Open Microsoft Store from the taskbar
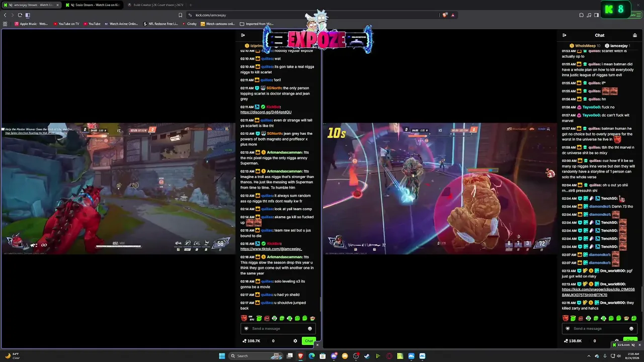Viewport: 644px width, 362px height. (323, 356)
